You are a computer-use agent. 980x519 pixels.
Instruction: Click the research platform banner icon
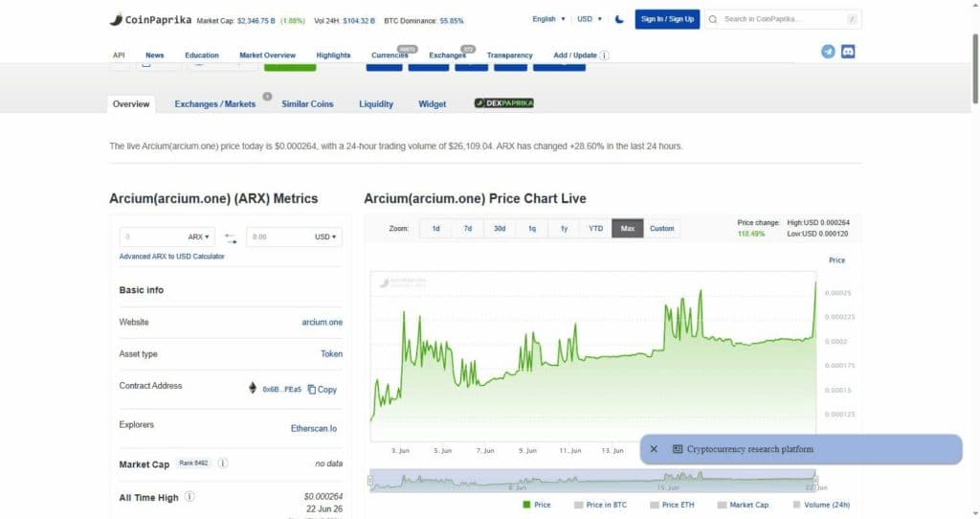pyautogui.click(x=677, y=449)
